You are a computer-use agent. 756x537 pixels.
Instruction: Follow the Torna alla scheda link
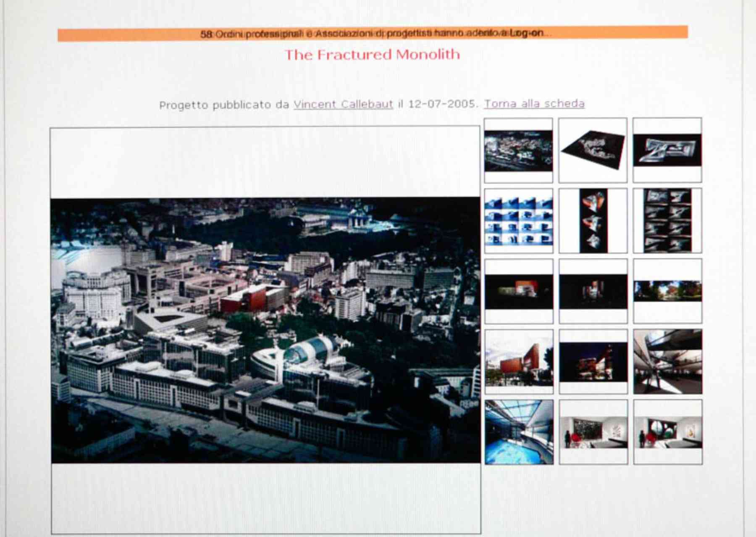tap(534, 105)
